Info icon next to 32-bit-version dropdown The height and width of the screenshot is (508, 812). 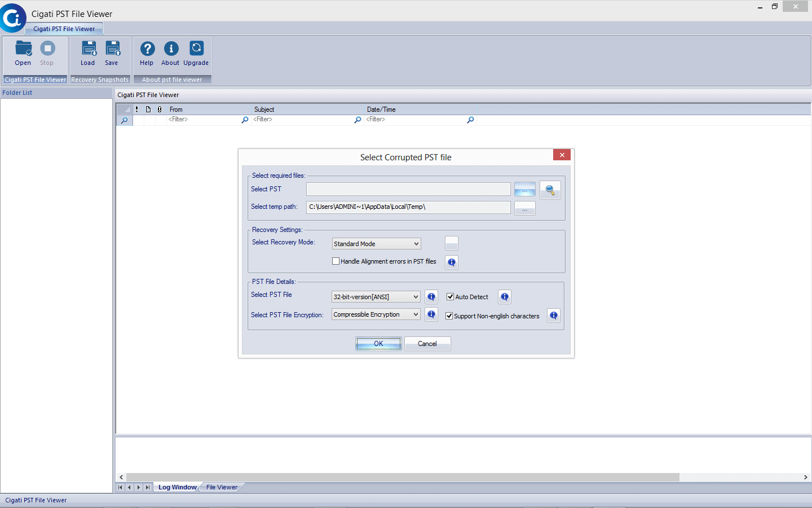point(431,297)
